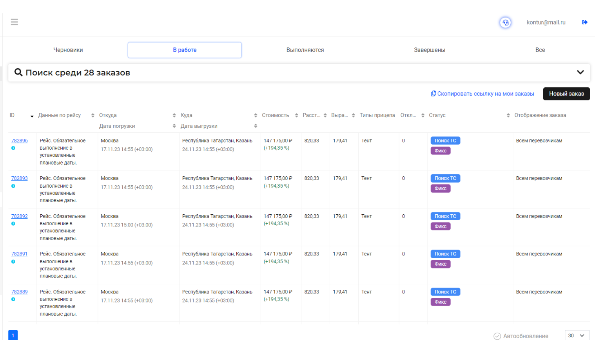Open order 782896 link
The height and width of the screenshot is (364, 595).
pos(20,141)
